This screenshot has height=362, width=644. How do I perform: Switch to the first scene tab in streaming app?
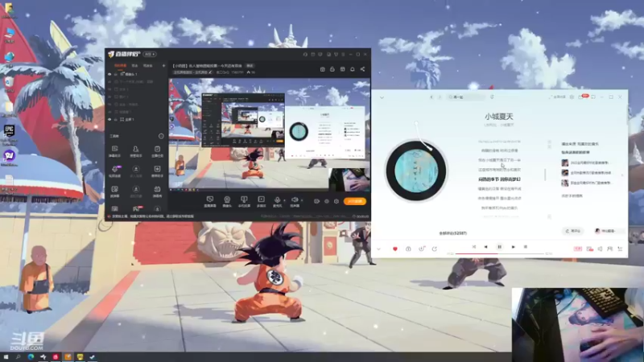(120, 66)
